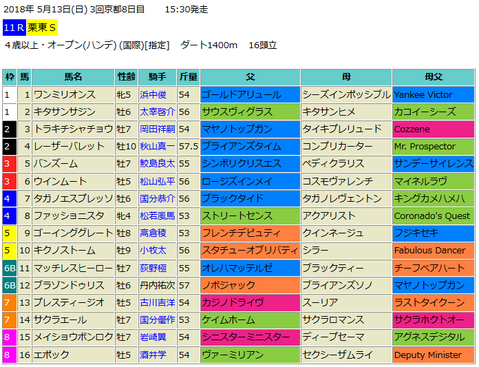Click the blue 11R race number badge
The image size is (479, 367).
(14, 27)
